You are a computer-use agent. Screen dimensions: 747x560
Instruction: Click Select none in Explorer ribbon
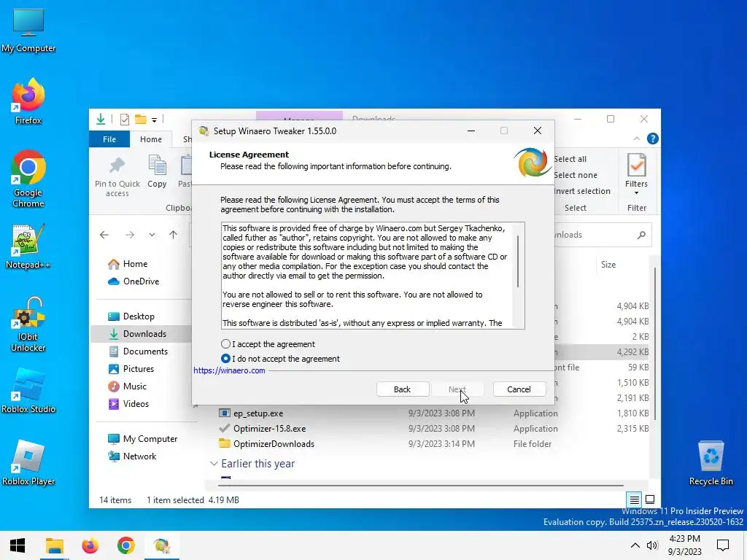pyautogui.click(x=576, y=175)
